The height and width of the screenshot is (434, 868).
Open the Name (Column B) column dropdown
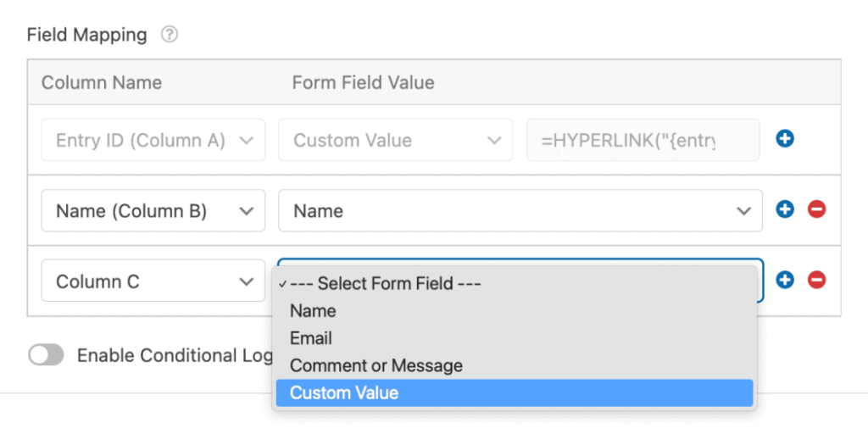153,210
